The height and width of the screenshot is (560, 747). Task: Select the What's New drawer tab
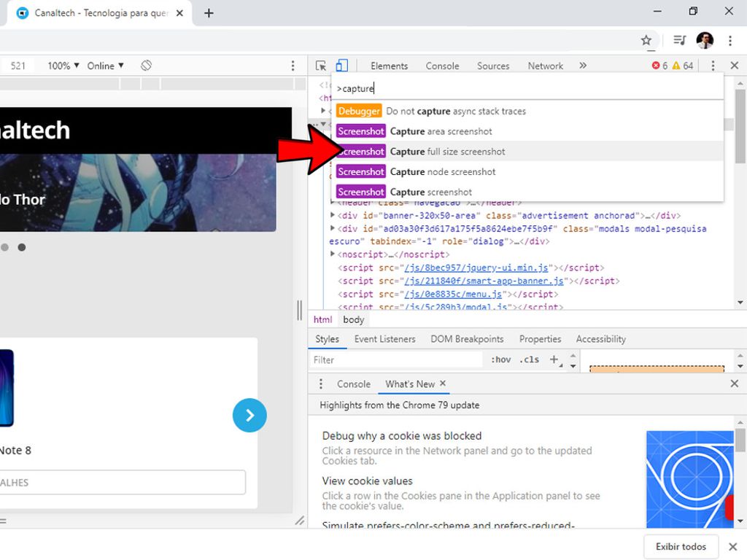pyautogui.click(x=410, y=384)
